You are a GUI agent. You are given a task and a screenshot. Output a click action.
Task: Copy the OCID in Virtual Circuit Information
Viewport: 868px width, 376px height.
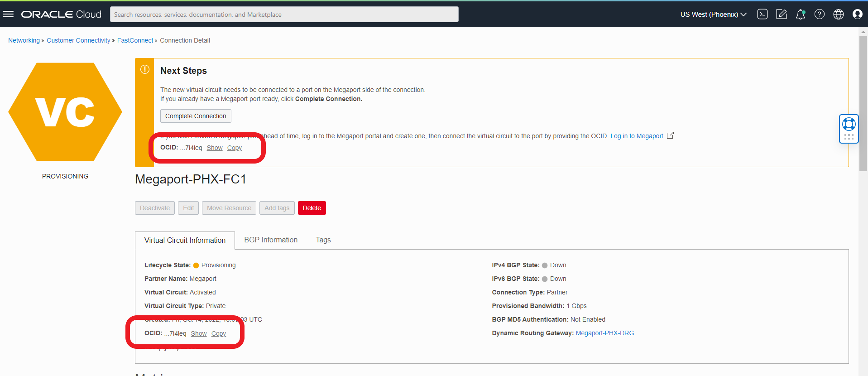click(219, 333)
